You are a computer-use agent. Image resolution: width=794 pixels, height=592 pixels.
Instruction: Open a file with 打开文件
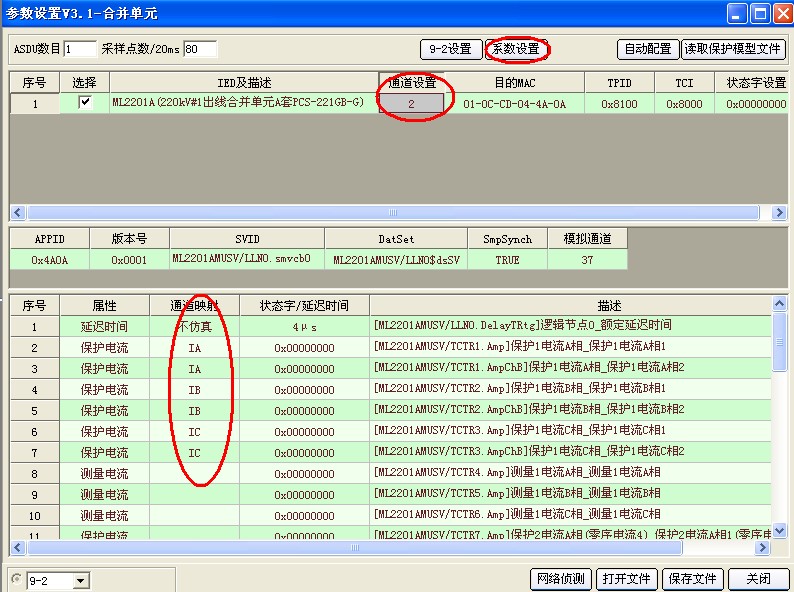pyautogui.click(x=627, y=579)
